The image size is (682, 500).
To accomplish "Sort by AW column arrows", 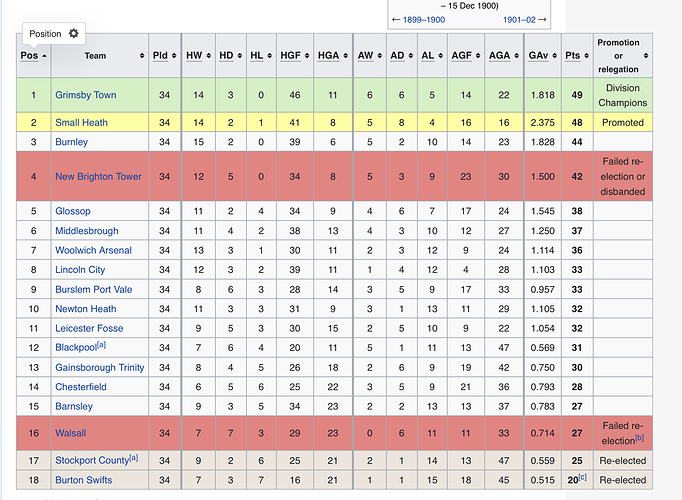I will coord(379,56).
